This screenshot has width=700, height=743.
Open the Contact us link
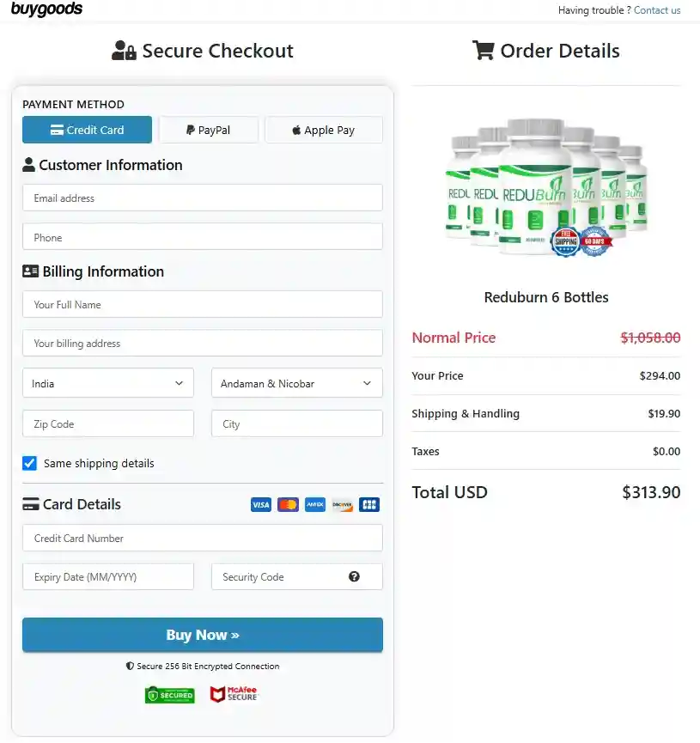(x=657, y=10)
